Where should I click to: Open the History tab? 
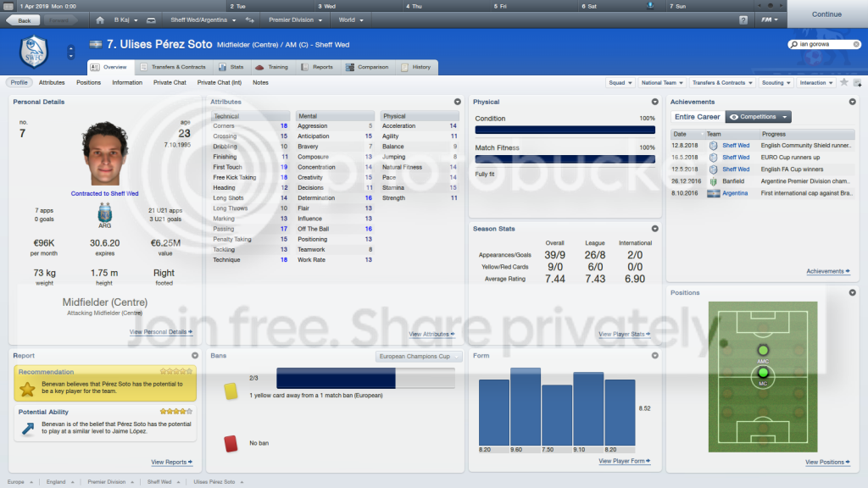[x=415, y=67]
